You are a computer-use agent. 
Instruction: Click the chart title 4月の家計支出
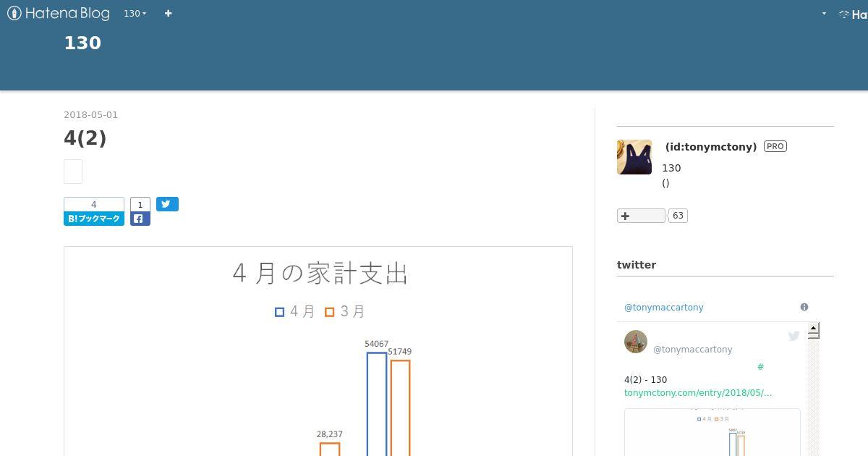(320, 274)
